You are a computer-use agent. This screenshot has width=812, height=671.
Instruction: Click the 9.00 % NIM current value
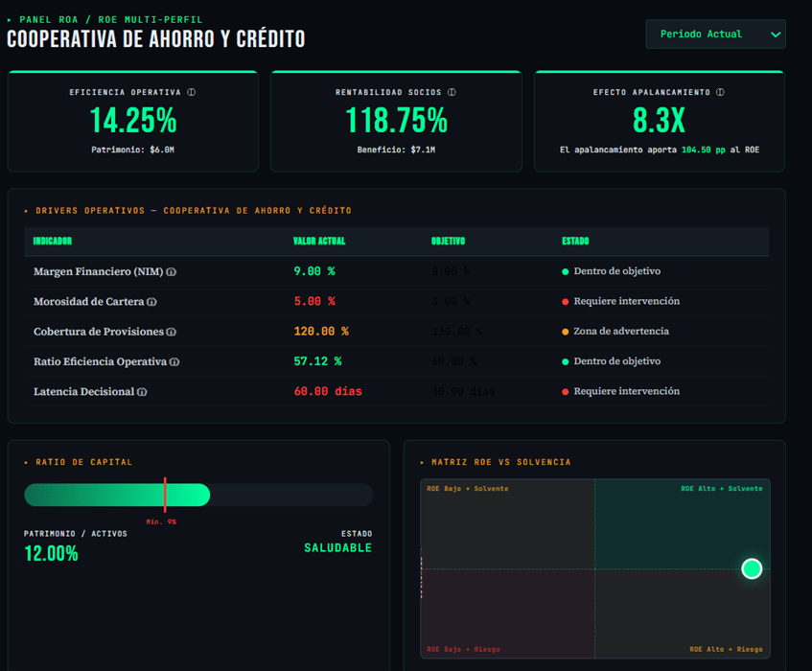(x=314, y=271)
